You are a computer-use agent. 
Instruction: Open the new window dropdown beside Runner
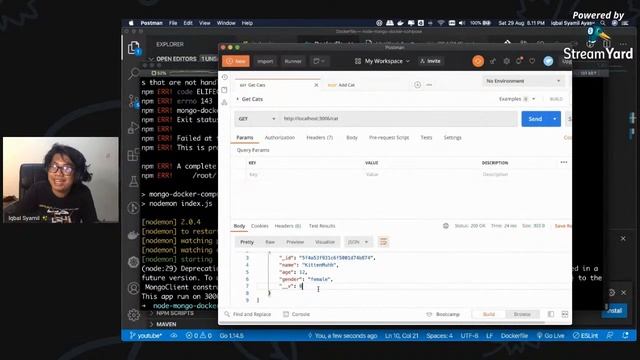319,61
